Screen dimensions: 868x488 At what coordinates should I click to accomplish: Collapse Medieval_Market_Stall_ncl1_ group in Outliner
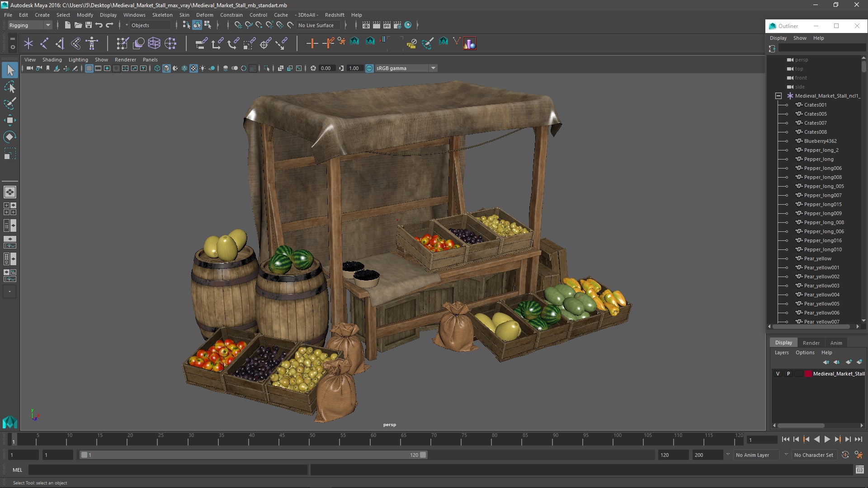click(778, 96)
